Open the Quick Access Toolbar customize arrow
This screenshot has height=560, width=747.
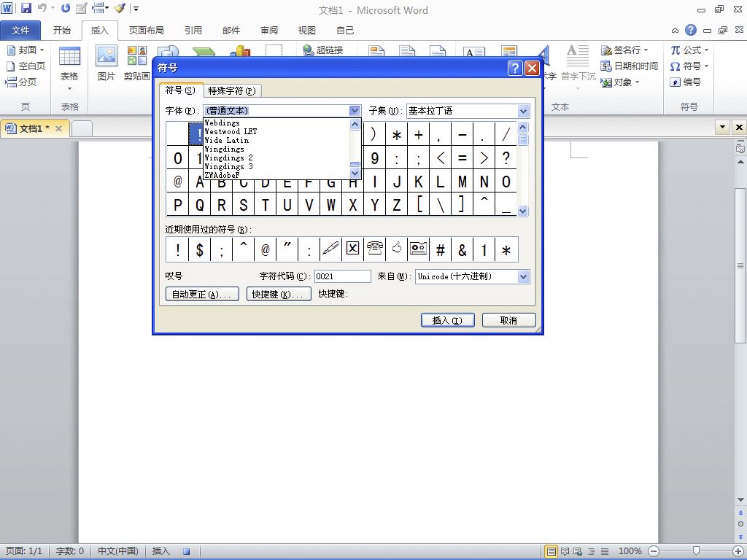[x=136, y=8]
